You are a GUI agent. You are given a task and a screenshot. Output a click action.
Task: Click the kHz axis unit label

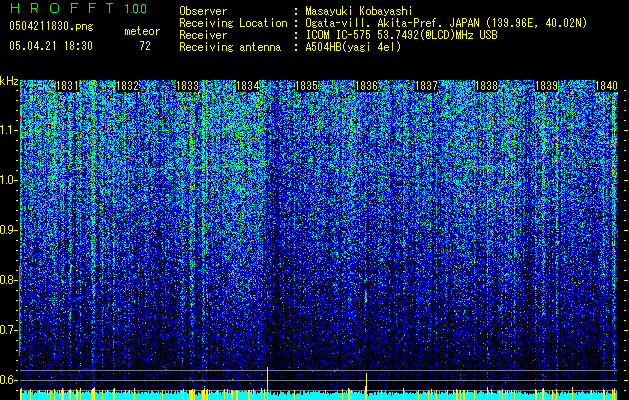9,81
